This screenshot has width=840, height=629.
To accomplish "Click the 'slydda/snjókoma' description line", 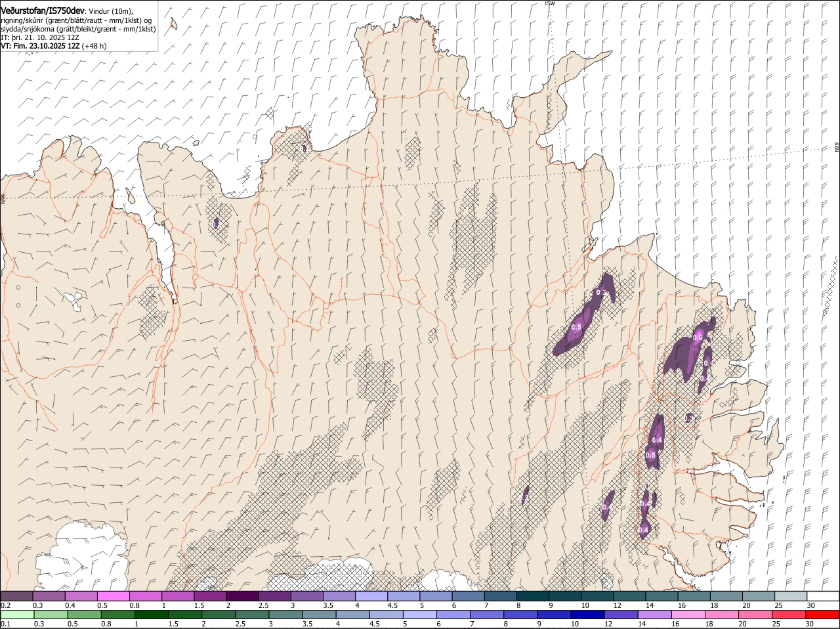I will click(78, 29).
